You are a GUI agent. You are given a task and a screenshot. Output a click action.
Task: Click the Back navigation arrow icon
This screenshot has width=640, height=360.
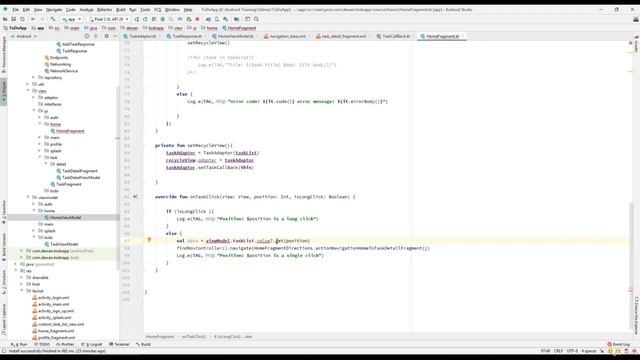[33, 19]
